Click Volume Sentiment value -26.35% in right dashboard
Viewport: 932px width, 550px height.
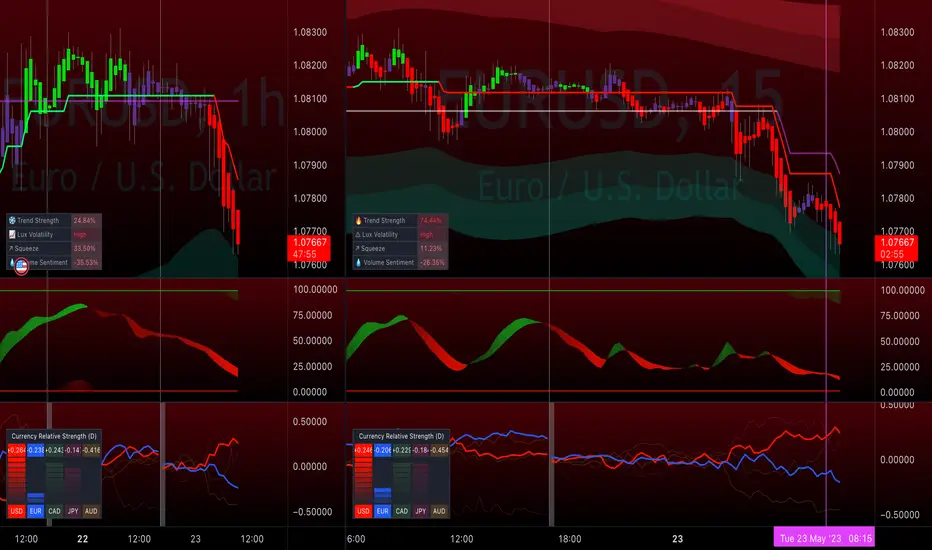[432, 262]
